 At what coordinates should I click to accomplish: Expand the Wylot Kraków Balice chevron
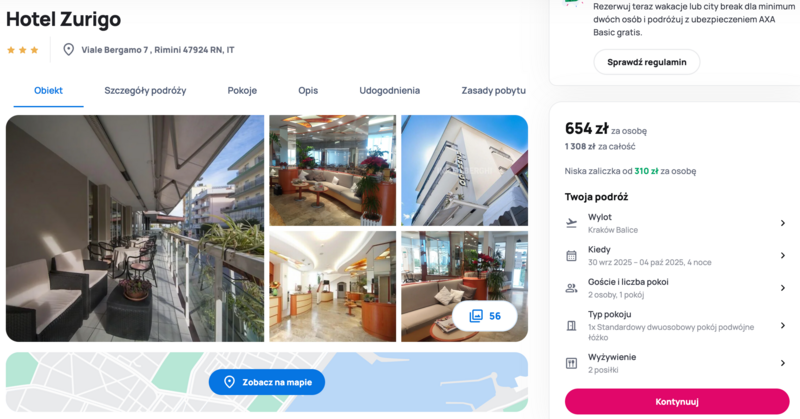tap(783, 223)
